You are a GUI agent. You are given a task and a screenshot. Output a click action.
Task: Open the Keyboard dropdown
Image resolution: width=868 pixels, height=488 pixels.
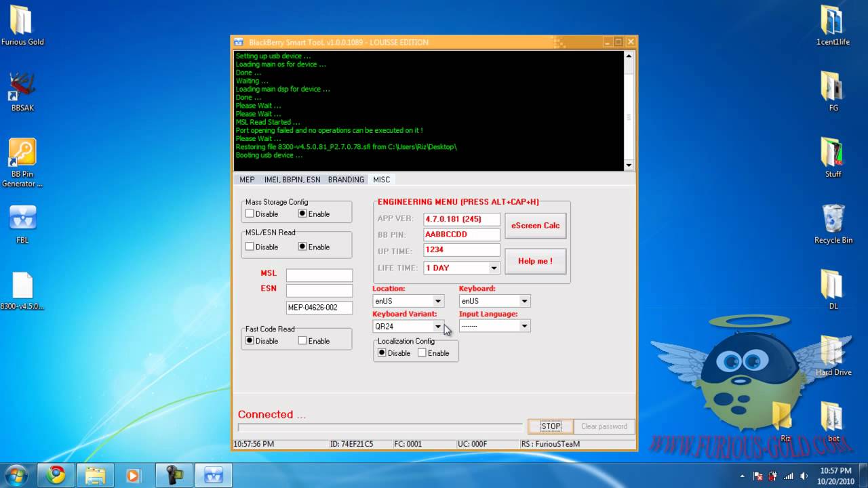(x=524, y=301)
